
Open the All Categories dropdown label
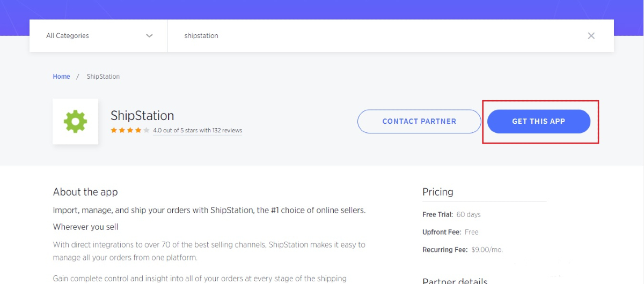[x=68, y=36]
